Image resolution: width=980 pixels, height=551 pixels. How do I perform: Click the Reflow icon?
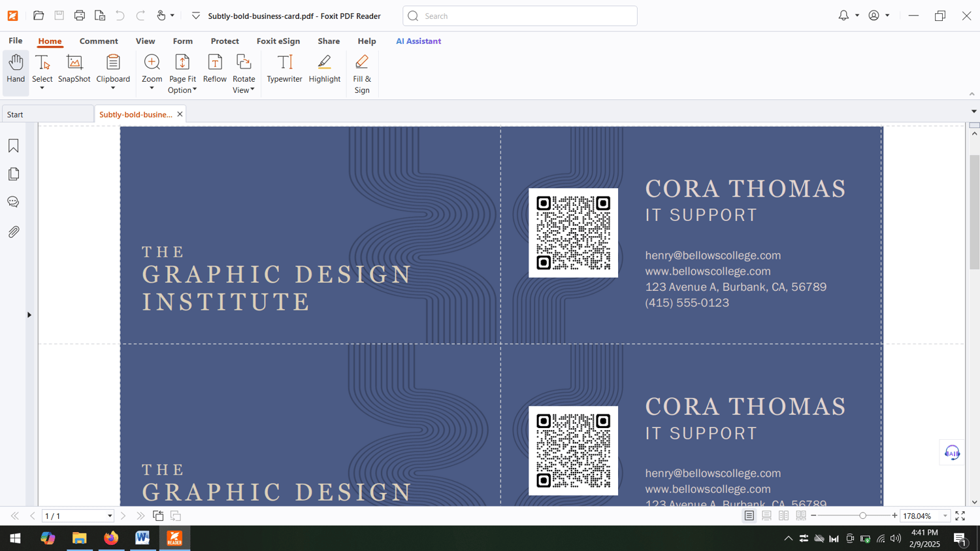214,69
